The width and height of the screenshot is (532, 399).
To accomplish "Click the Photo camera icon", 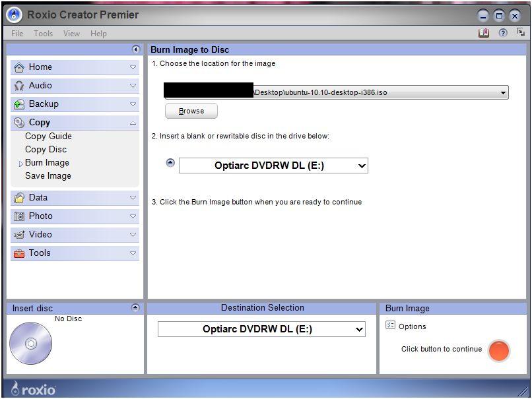I will [19, 216].
